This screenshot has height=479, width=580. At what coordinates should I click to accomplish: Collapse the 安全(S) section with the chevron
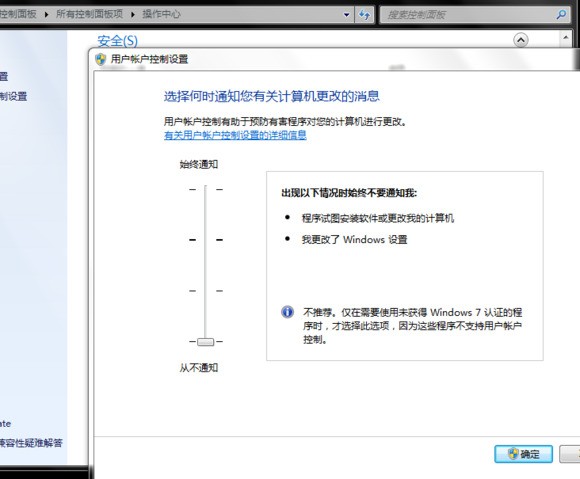(x=521, y=40)
